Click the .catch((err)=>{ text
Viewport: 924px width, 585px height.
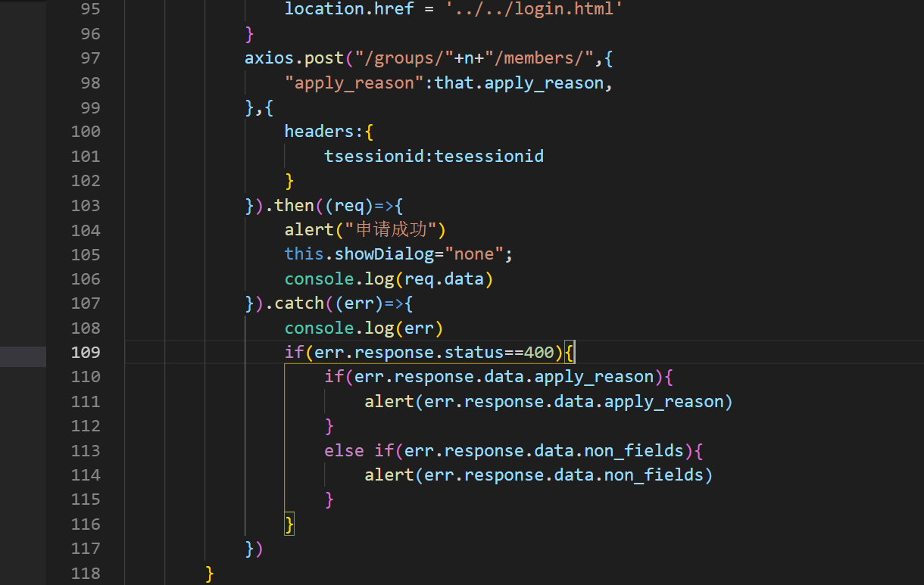tap(339, 303)
